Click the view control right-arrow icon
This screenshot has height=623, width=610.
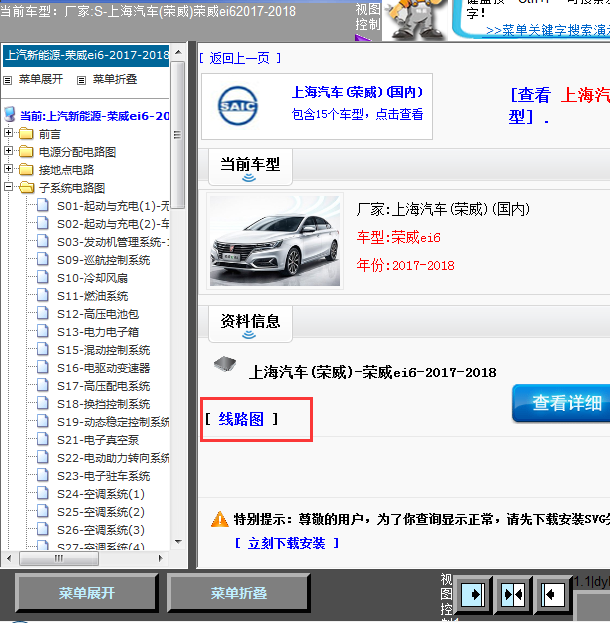pos(473,595)
